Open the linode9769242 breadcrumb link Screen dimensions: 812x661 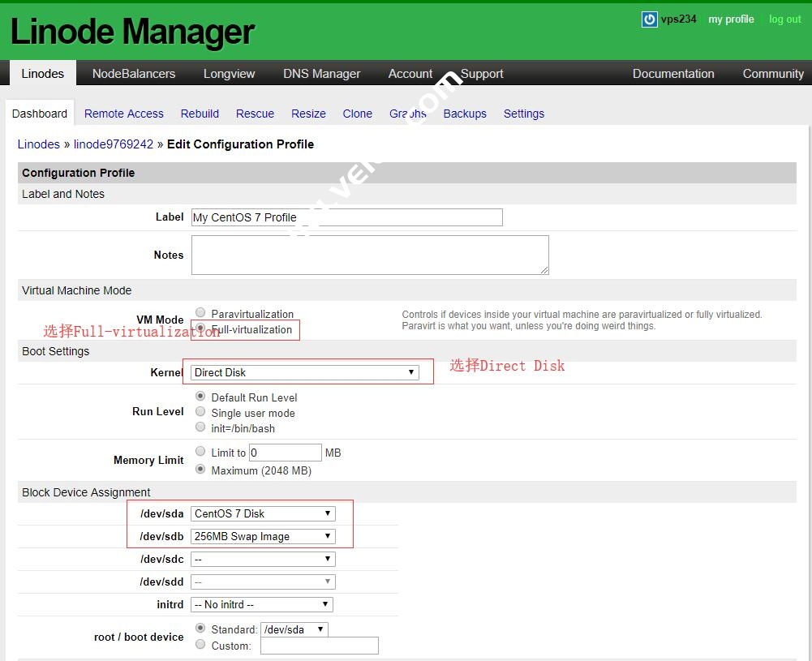coord(113,144)
